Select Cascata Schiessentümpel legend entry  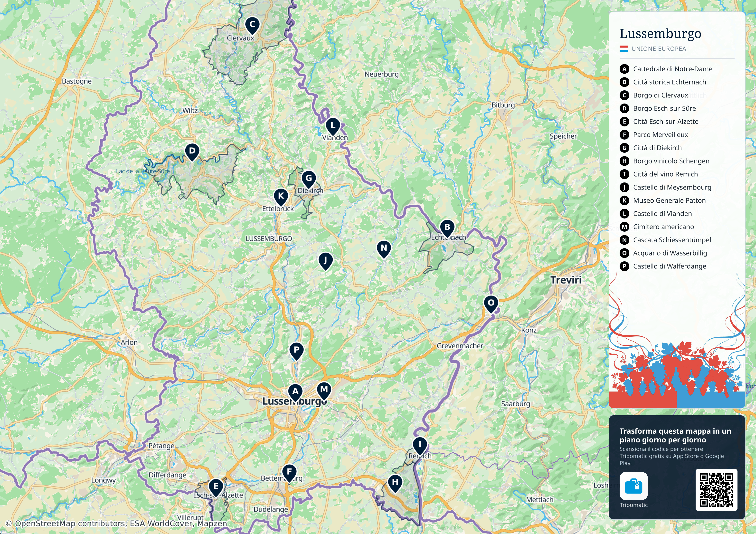[665, 240]
